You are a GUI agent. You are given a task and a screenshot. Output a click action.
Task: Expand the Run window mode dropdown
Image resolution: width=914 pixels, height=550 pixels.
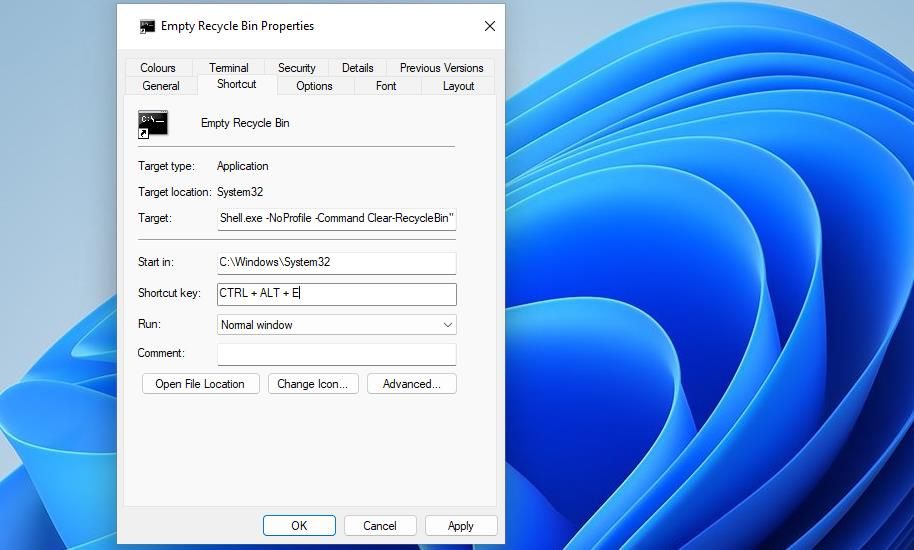[x=447, y=325]
